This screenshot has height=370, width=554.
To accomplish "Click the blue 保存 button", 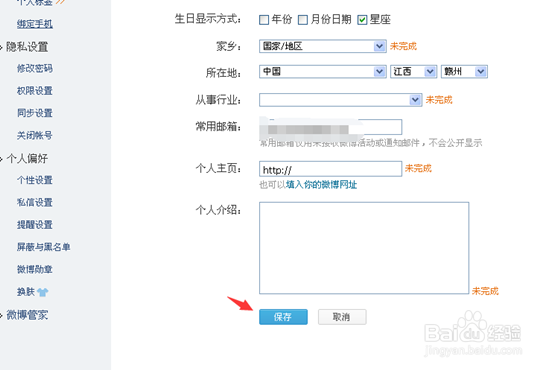I will click(x=283, y=317).
